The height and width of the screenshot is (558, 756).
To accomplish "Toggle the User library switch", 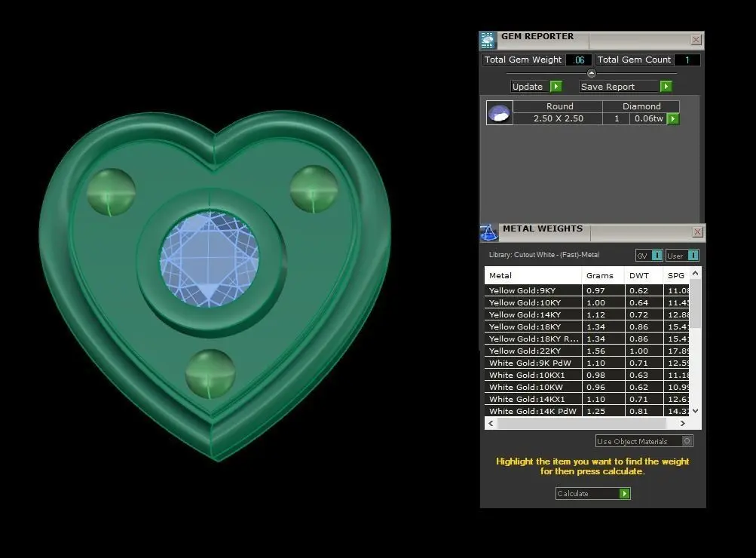I will click(x=693, y=256).
